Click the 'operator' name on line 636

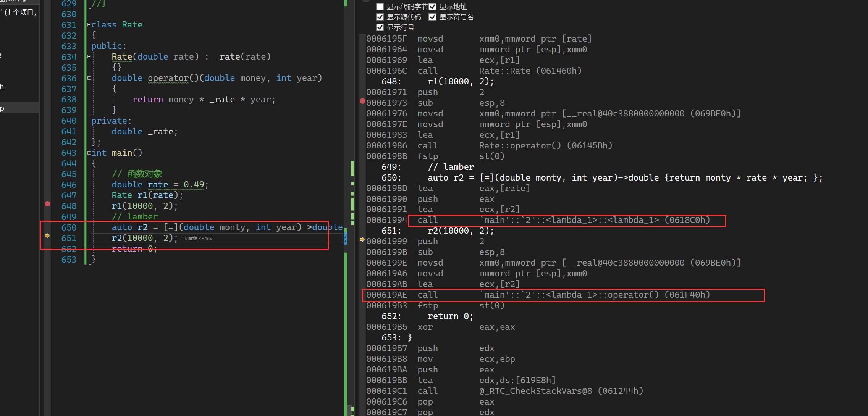(x=168, y=78)
